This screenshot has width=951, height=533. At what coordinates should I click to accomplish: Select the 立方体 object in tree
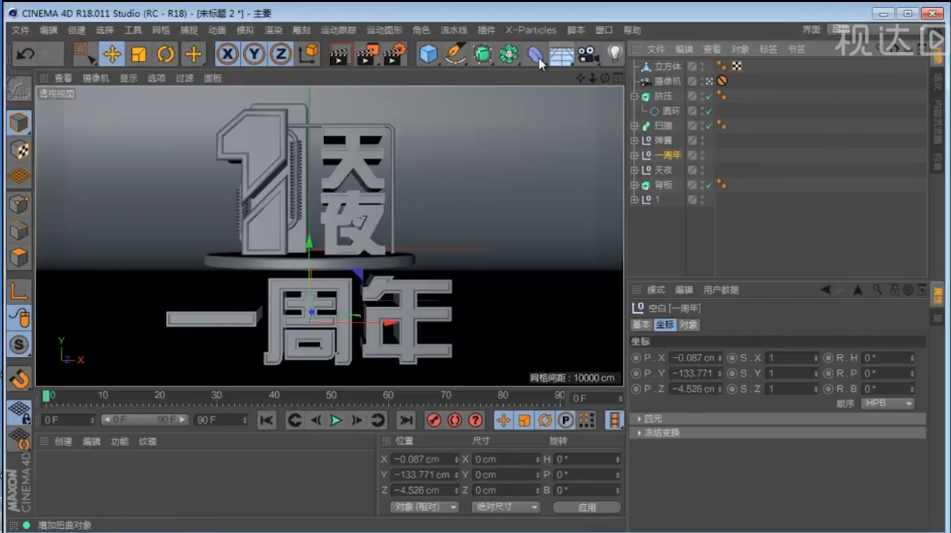pos(667,66)
